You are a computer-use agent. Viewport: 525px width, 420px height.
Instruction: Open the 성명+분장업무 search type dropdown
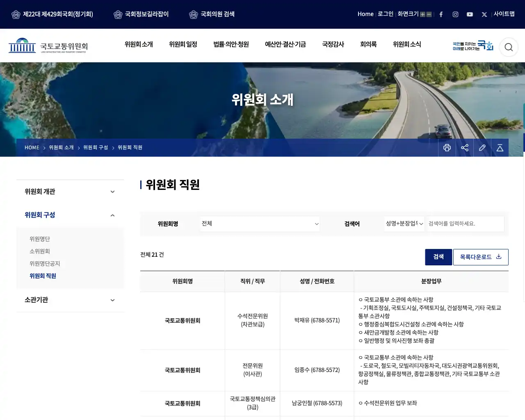tap(404, 224)
